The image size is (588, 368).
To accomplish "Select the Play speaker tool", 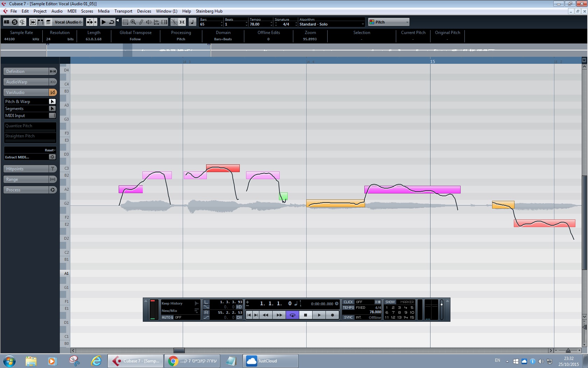I will tap(149, 22).
